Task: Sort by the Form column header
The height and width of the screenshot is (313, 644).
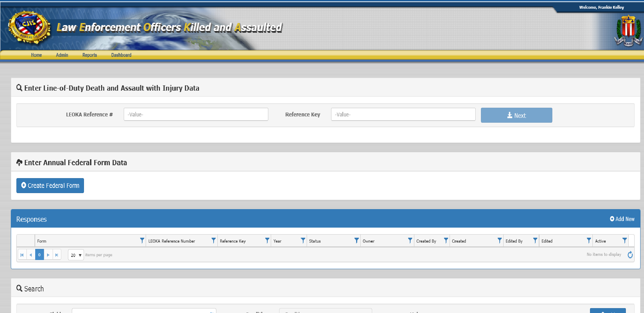Action: point(42,241)
